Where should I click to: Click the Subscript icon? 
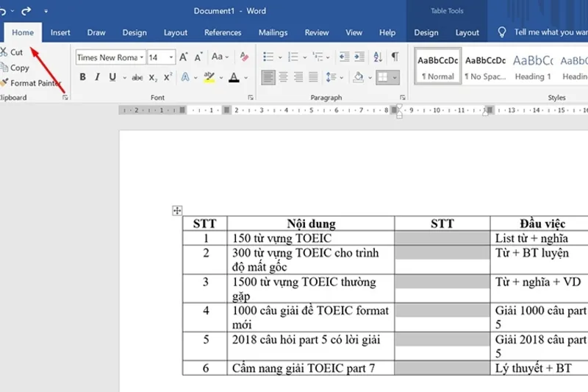click(x=153, y=77)
